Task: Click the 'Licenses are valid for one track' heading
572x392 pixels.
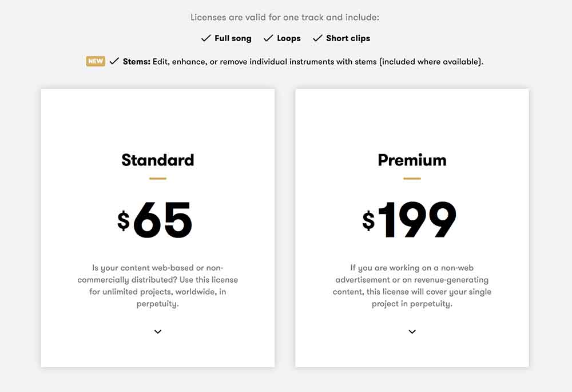Action: [x=284, y=17]
